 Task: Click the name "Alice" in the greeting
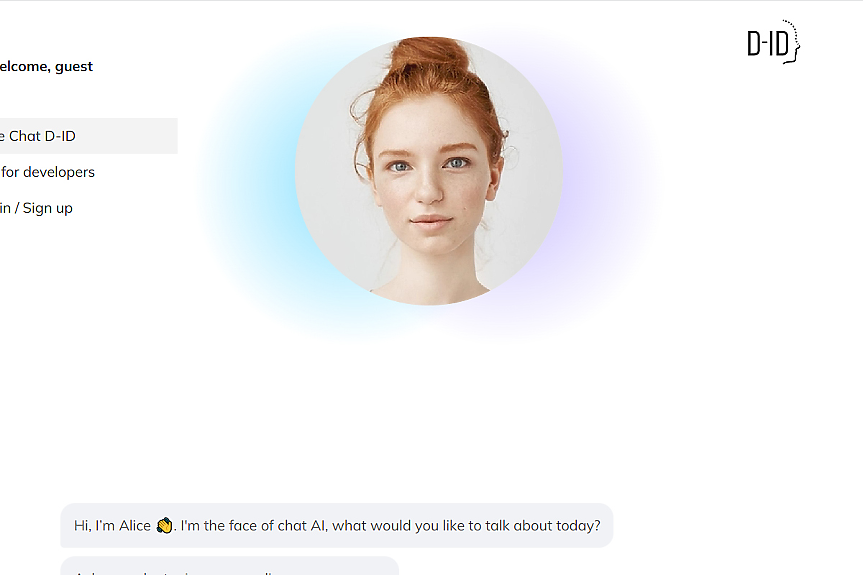pyautogui.click(x=135, y=525)
